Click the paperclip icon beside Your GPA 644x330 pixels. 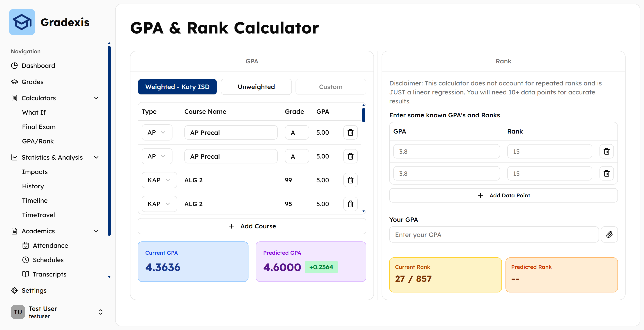pos(609,234)
